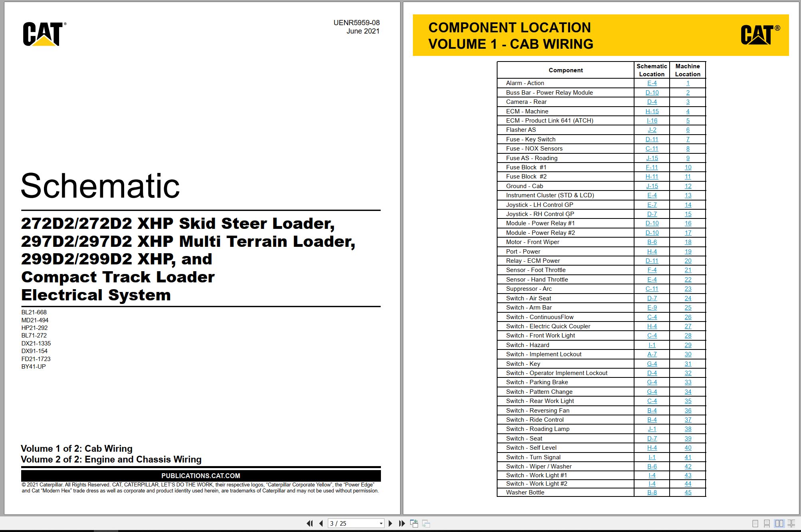801x532 pixels.
Task: Open schematic location G-4 for Switch - Pattern Change
Action: pos(652,392)
